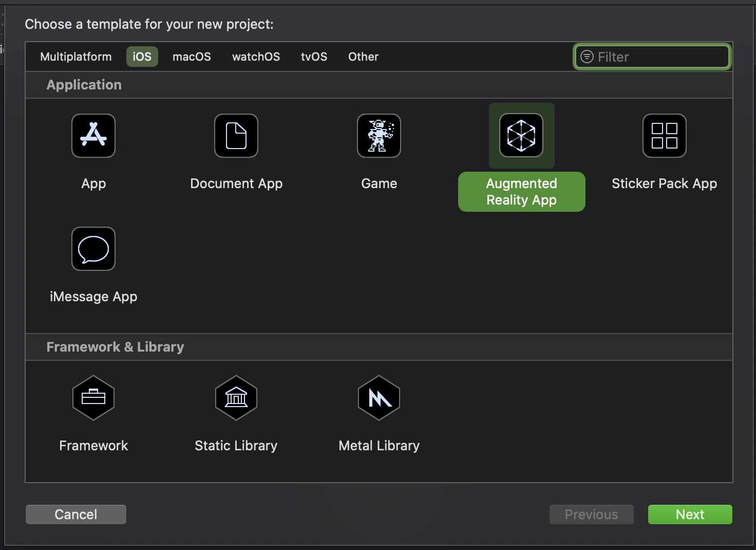Click the filter icon in the search field
Image resolution: width=756 pixels, height=550 pixels.
(587, 57)
